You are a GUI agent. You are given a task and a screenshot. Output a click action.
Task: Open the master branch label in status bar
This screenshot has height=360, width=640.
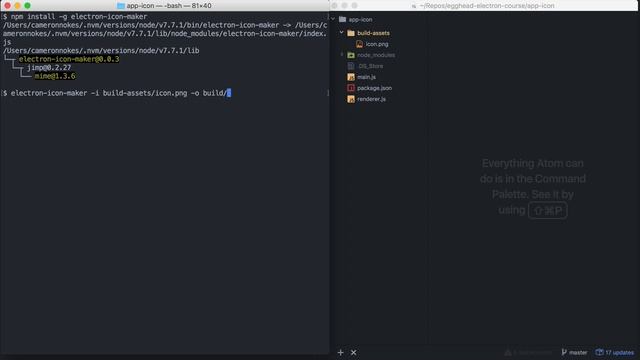pos(578,353)
